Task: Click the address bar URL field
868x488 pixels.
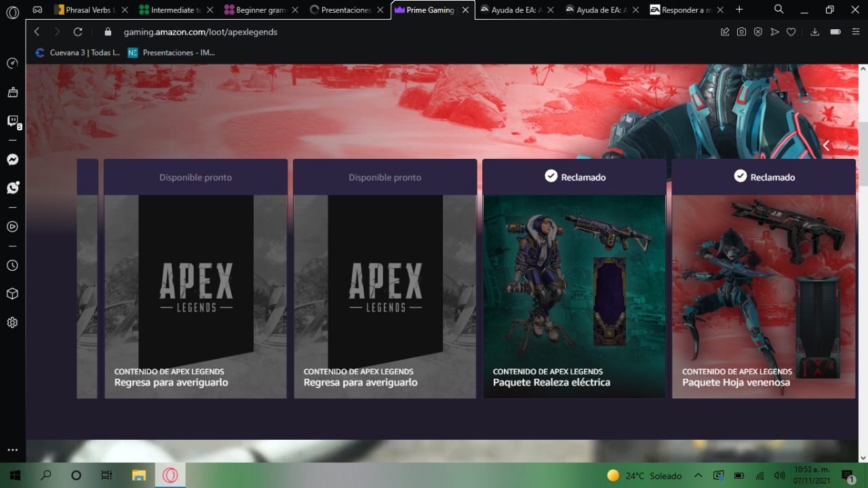Action: pyautogui.click(x=417, y=32)
